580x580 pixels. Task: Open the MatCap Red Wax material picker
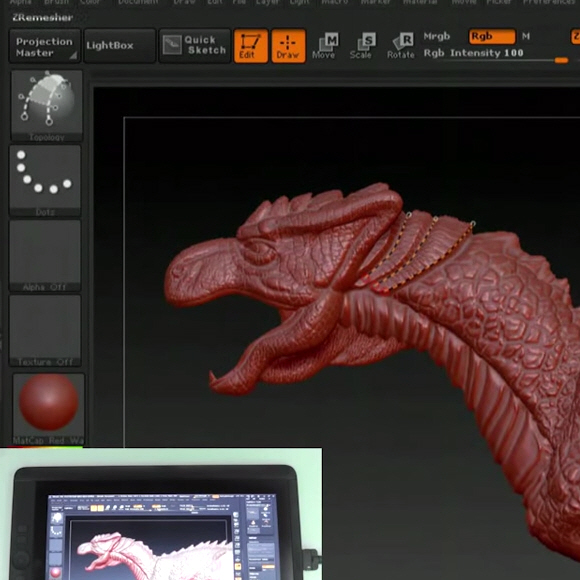[x=48, y=408]
